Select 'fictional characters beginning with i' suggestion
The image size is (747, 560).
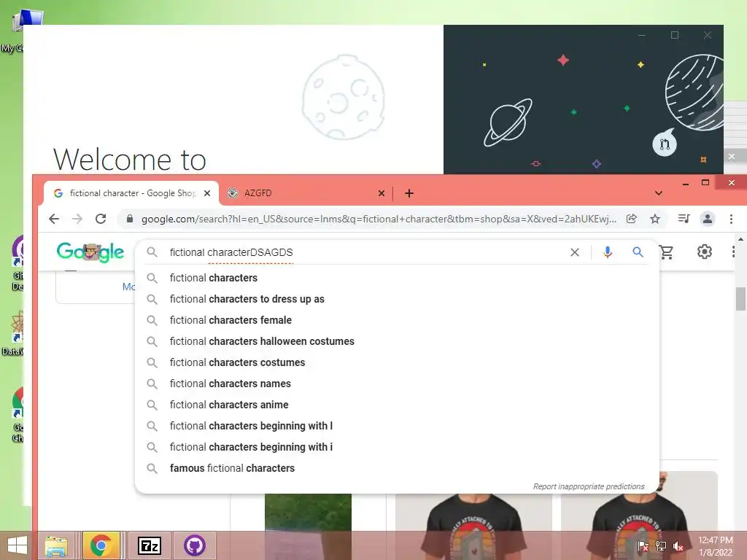click(x=398, y=447)
